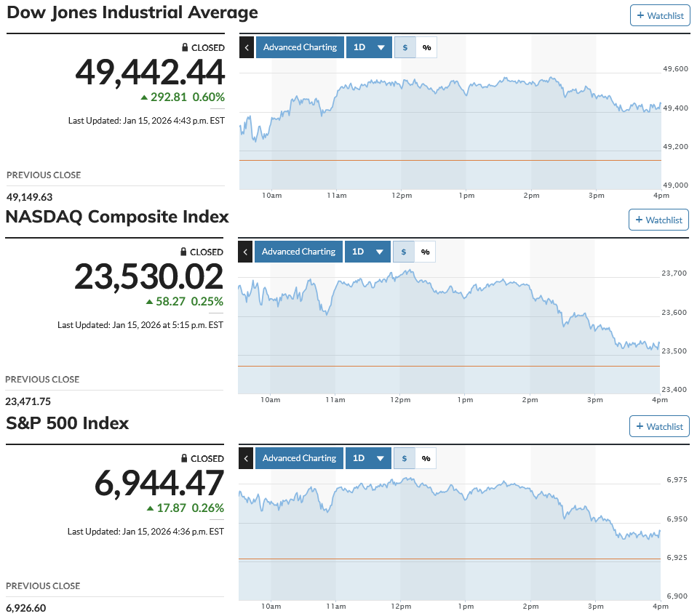Image resolution: width=697 pixels, height=616 pixels.
Task: Select dollar view on S&P 500 chart
Action: (x=405, y=458)
